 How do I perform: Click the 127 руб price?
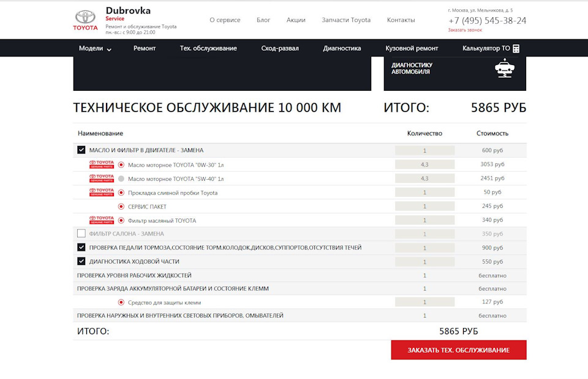pos(492,302)
